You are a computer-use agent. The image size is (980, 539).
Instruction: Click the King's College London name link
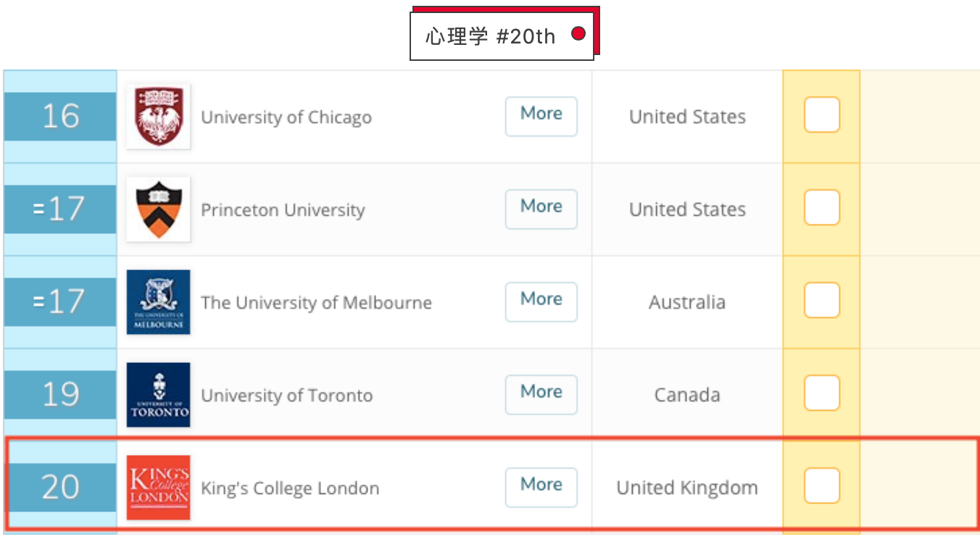click(290, 488)
